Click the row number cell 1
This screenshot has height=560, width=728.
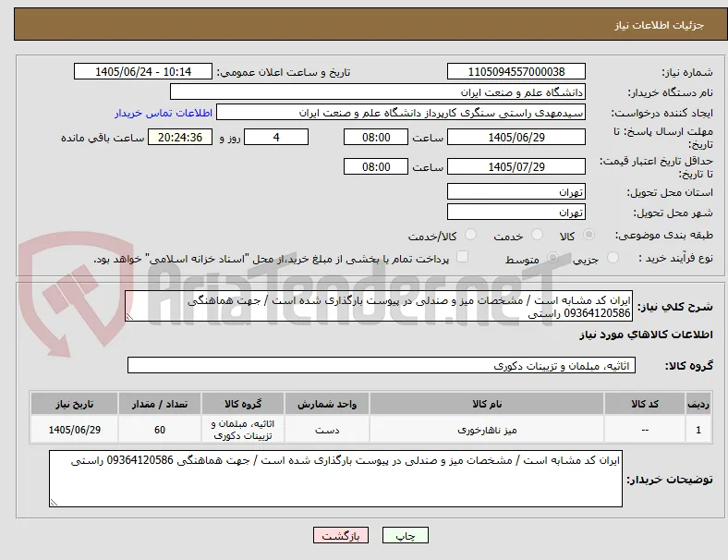coord(698,430)
